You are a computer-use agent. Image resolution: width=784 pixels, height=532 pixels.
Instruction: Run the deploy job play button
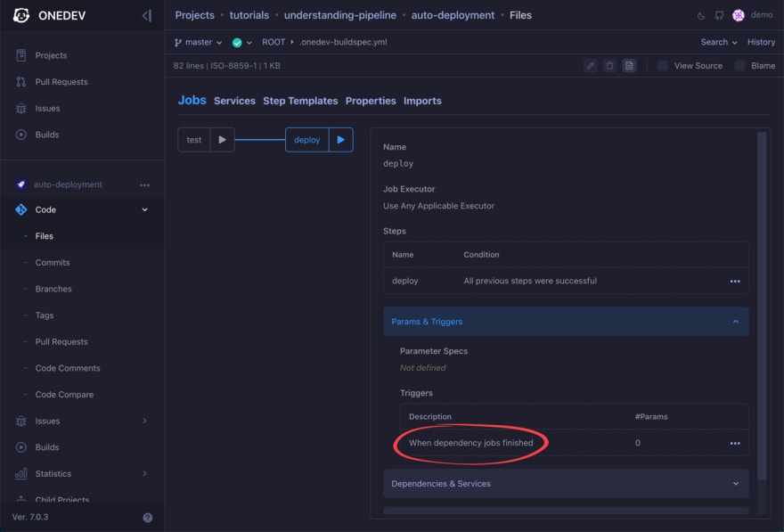(x=341, y=140)
